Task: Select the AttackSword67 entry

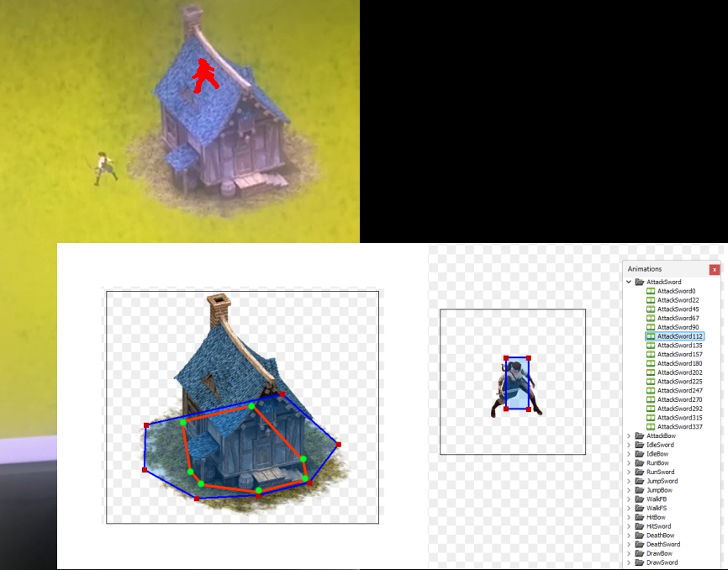Action: (x=678, y=319)
